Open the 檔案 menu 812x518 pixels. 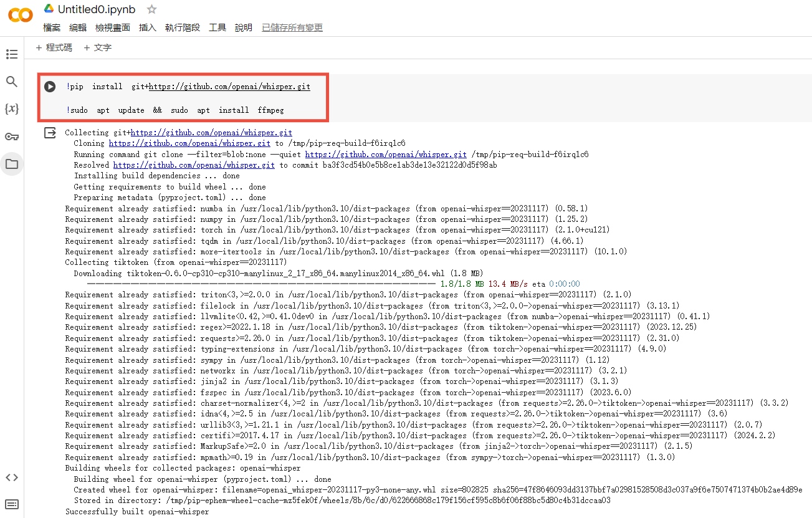[52, 27]
